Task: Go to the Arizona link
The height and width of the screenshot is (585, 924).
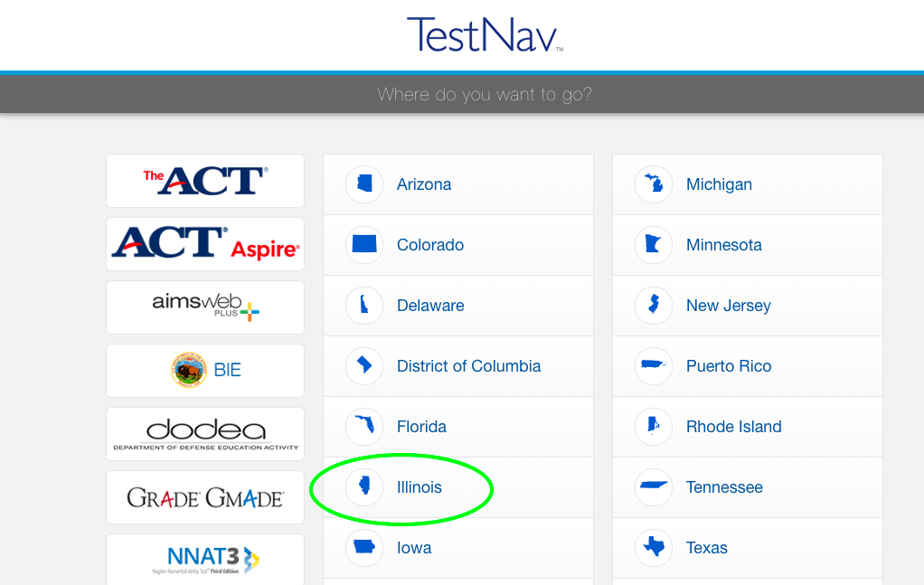Action: pyautogui.click(x=424, y=184)
